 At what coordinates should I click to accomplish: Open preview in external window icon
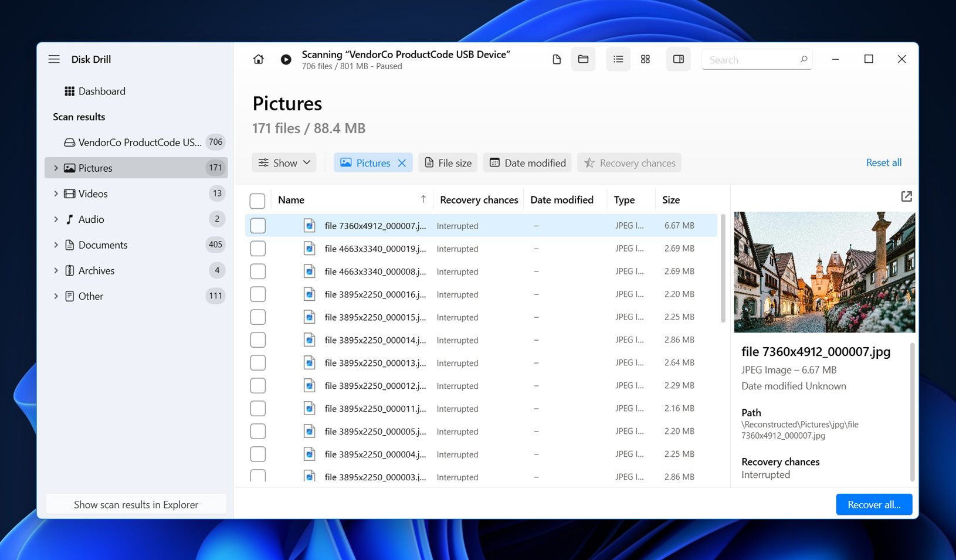(x=906, y=196)
